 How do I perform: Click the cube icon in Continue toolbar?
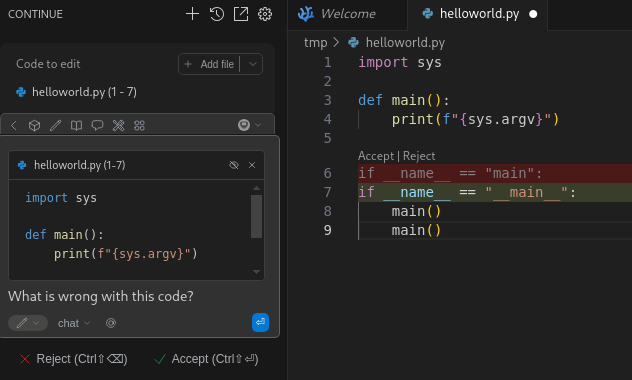(34, 126)
